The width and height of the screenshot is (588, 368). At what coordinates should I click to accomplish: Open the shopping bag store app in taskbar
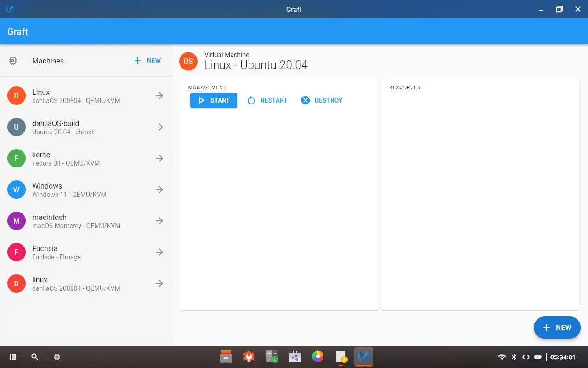point(295,356)
